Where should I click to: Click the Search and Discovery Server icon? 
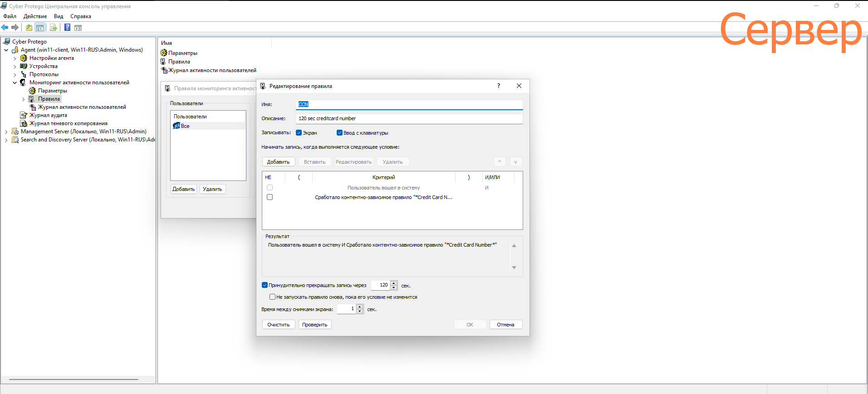15,140
